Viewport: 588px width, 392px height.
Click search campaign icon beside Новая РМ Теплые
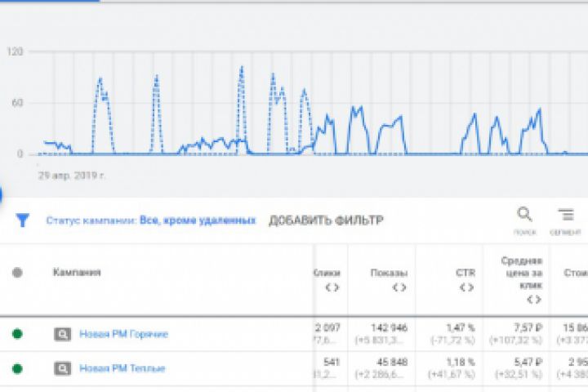click(62, 368)
